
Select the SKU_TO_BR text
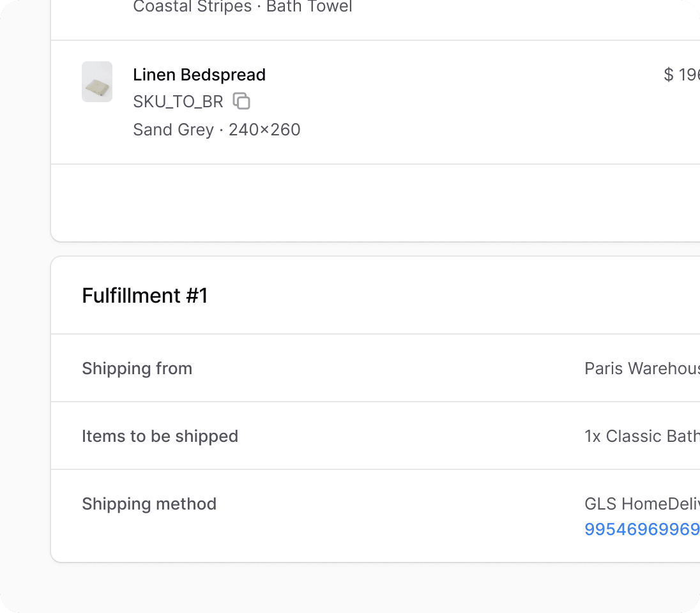(178, 102)
